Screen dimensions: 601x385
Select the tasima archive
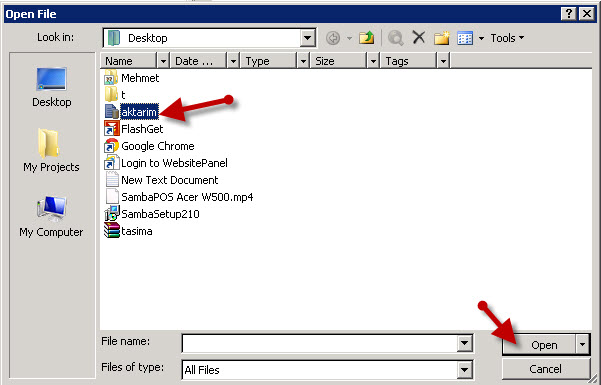136,231
